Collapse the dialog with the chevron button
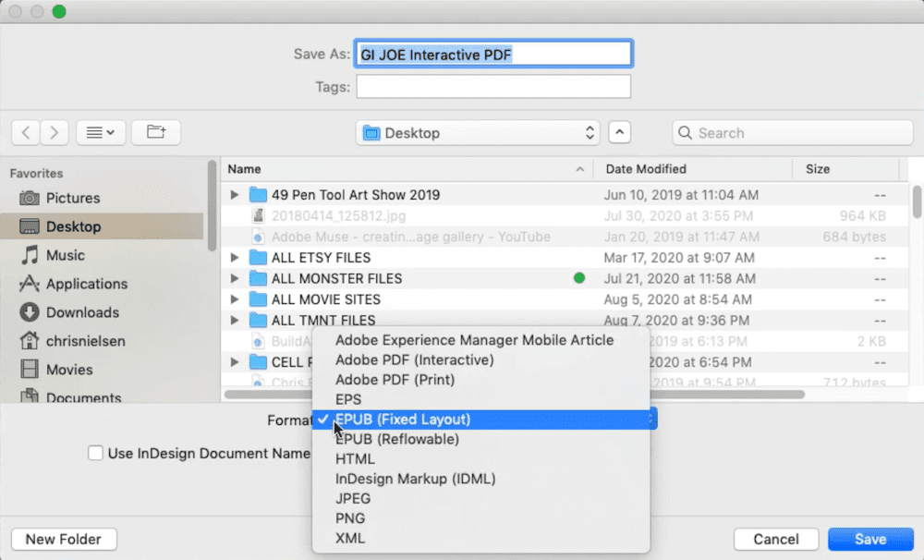924x560 pixels. pos(619,133)
